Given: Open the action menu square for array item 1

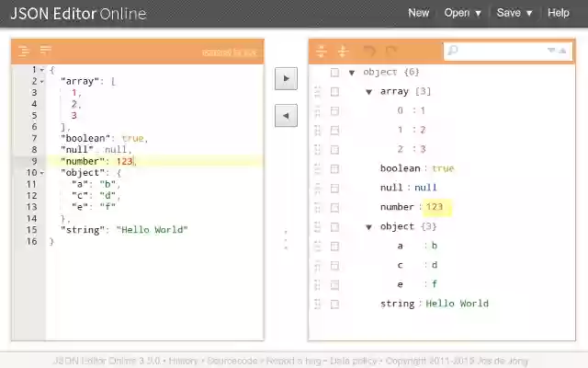Looking at the screenshot, I should 334,131.
